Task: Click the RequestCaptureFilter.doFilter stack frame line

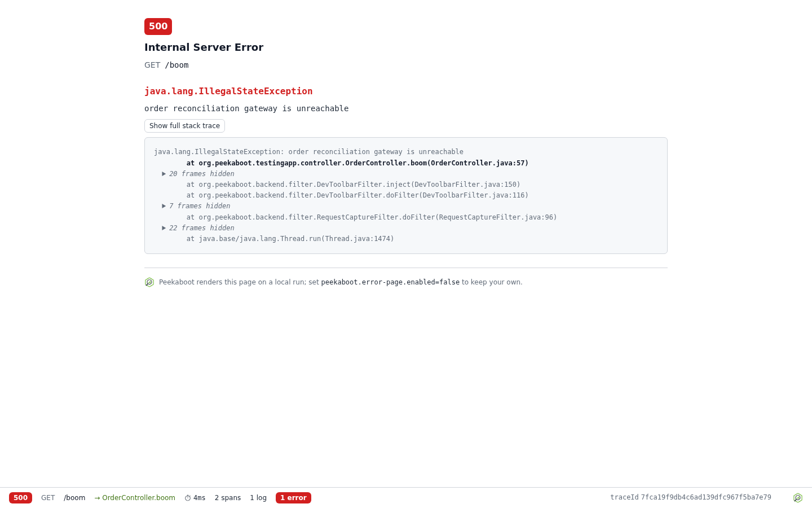Action: coord(372,217)
